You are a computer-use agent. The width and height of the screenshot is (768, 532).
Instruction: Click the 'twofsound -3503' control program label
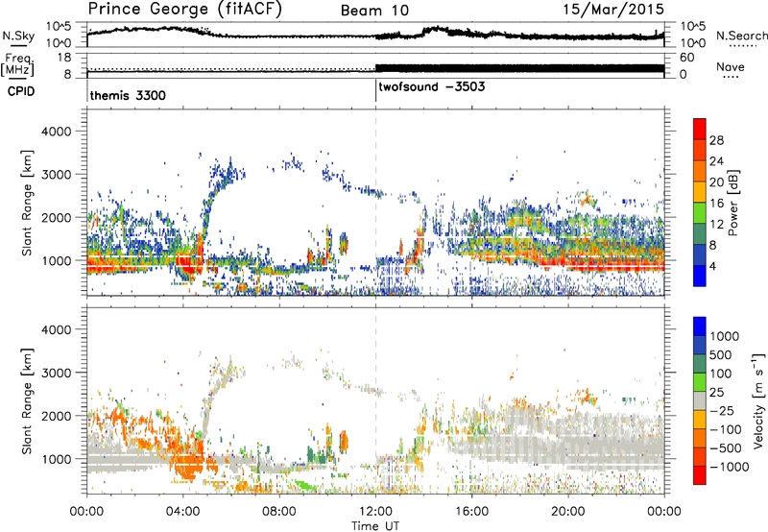431,86
